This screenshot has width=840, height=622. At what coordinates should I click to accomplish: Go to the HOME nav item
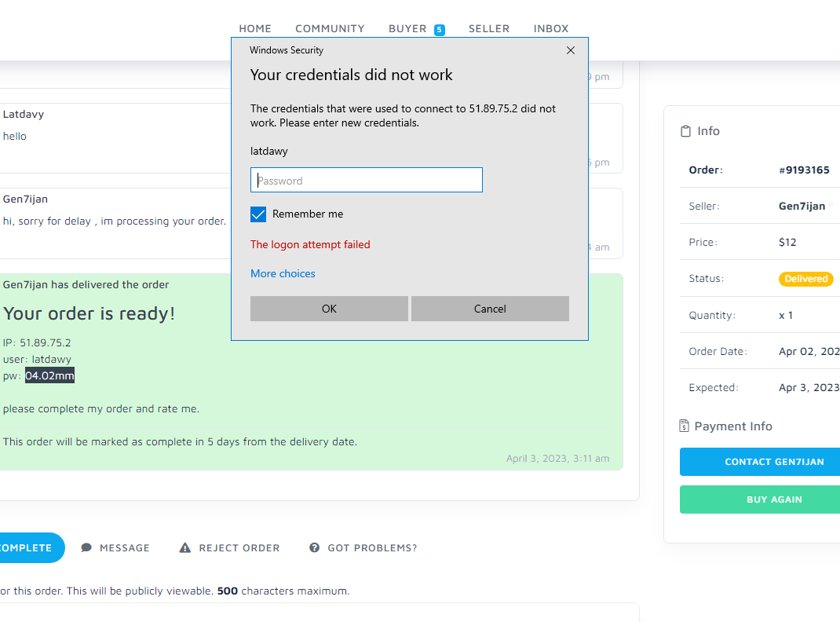255,29
